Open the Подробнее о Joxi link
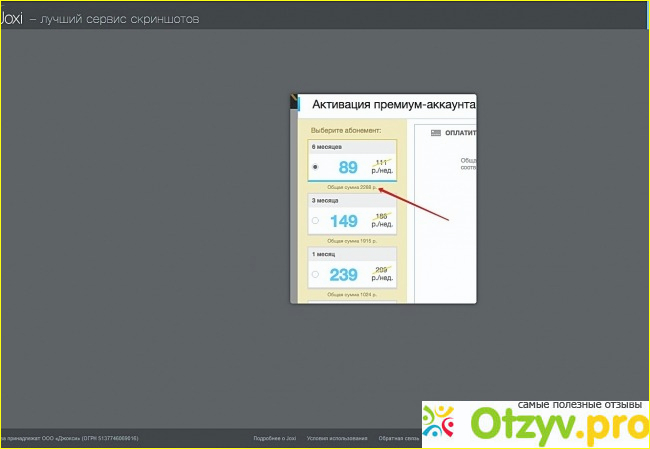Screen dimensions: 650x449 [x=275, y=438]
